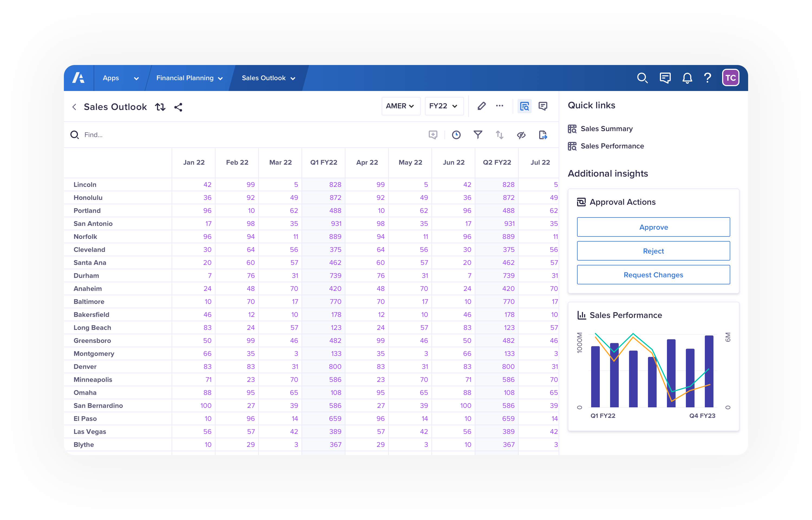Viewport: 812px width, 520px height.
Task: Click the history/clock icon
Action: [456, 134]
